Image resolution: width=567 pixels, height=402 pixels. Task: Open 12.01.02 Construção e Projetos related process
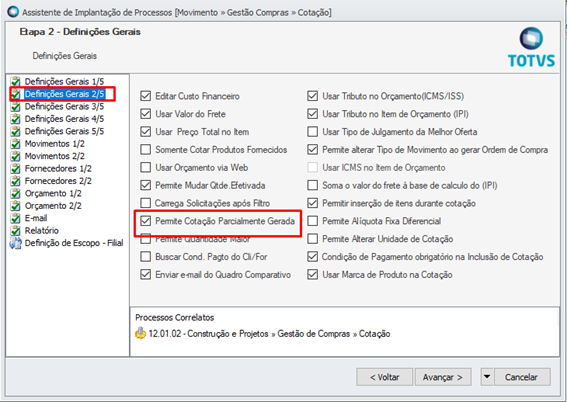pos(269,333)
